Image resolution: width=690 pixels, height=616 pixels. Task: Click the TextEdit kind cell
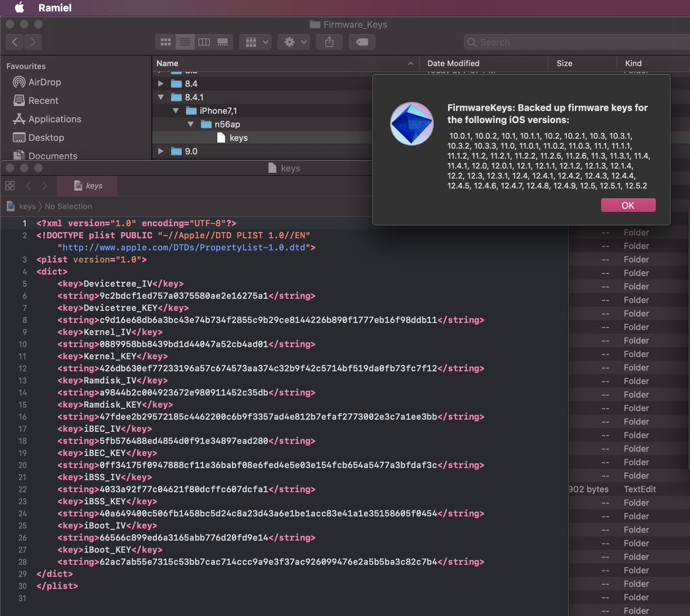click(x=639, y=489)
